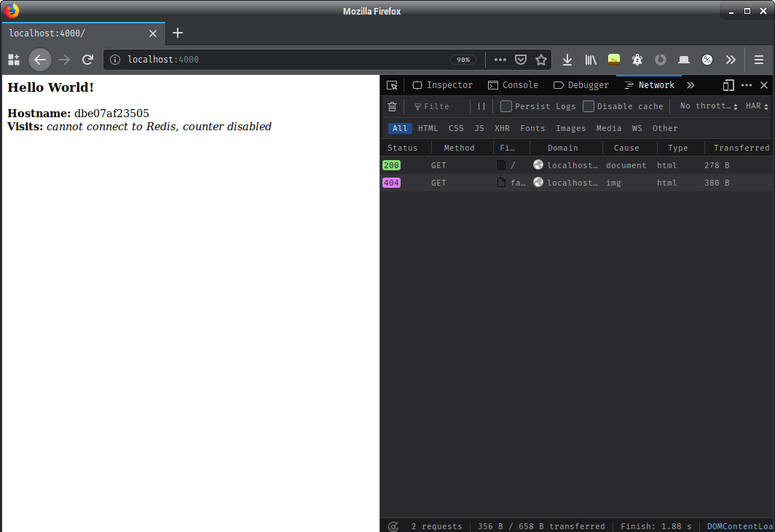This screenshot has height=532, width=775.
Task: Sort by Transferred column header
Action: [739, 148]
